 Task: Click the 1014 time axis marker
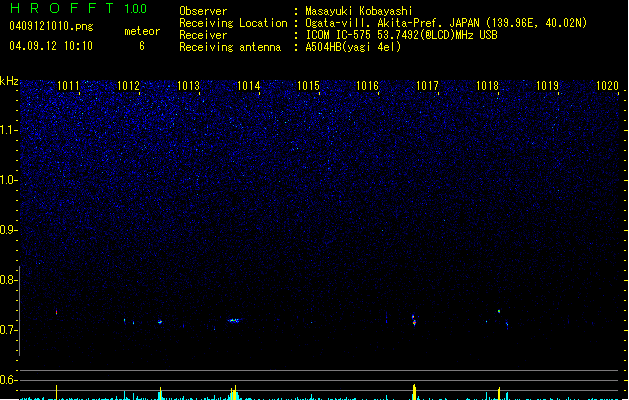coord(248,86)
